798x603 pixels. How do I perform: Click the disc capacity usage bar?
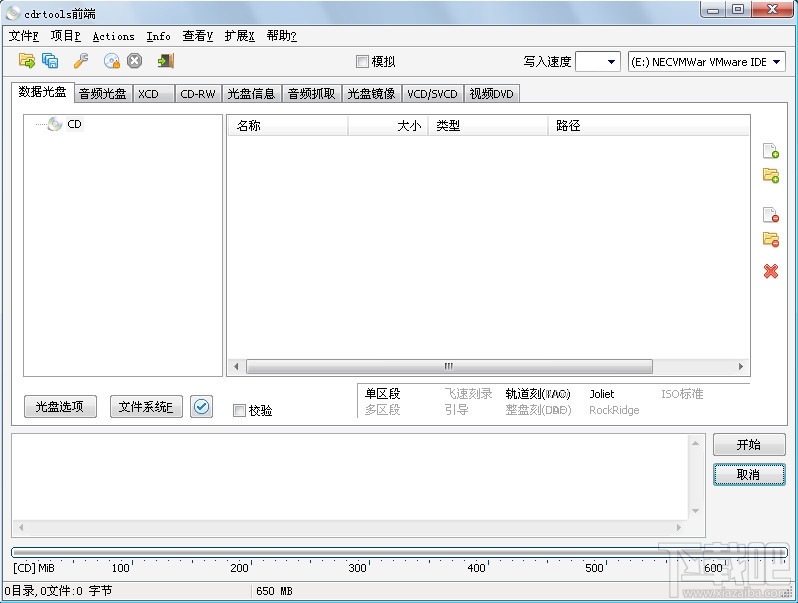[400, 552]
